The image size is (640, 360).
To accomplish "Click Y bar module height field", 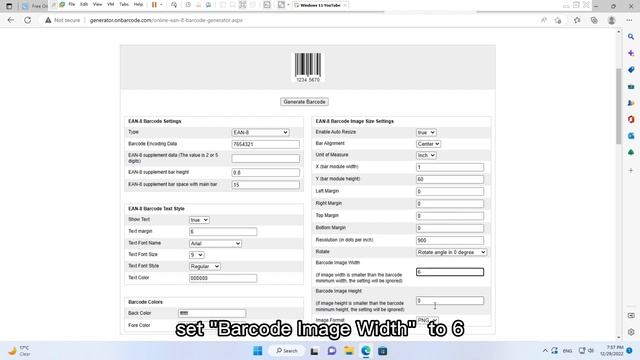I will 450,179.
